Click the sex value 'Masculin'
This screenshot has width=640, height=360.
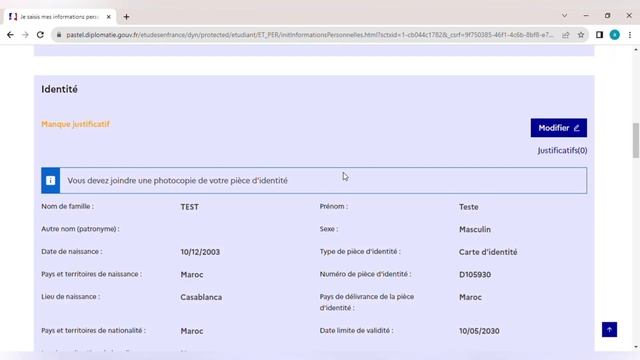(x=475, y=229)
